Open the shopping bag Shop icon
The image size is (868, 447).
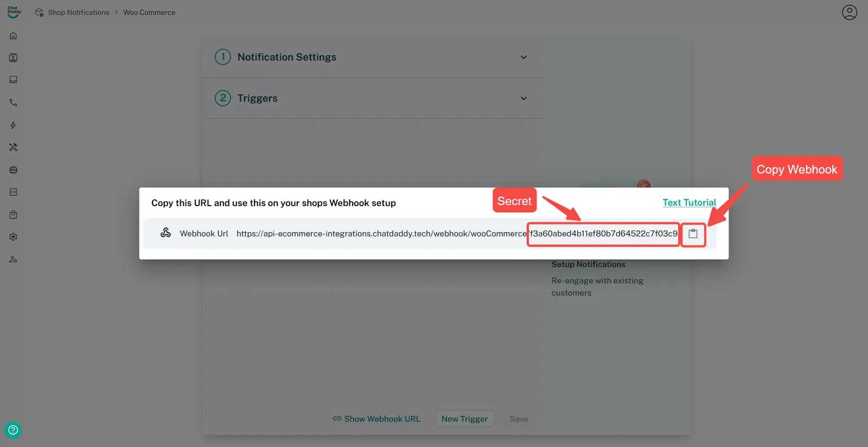click(14, 215)
